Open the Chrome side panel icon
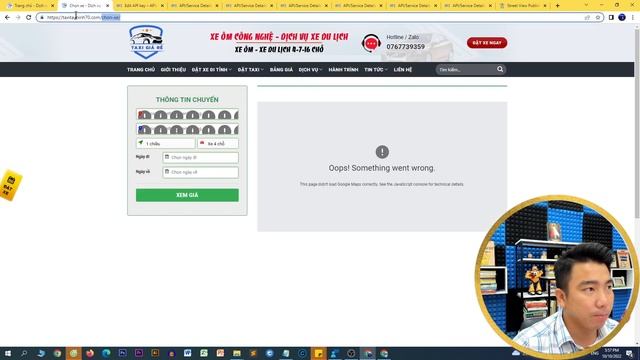 [611, 18]
